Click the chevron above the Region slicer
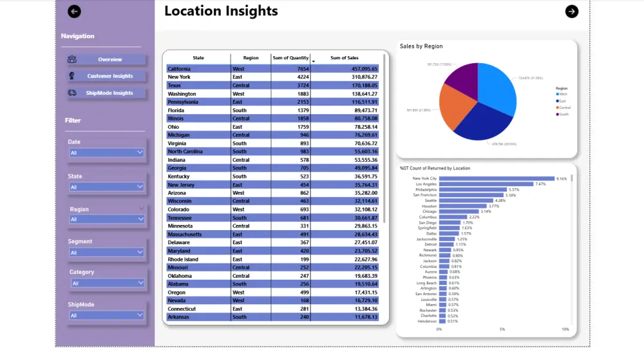The height and width of the screenshot is (348, 644). point(141,209)
